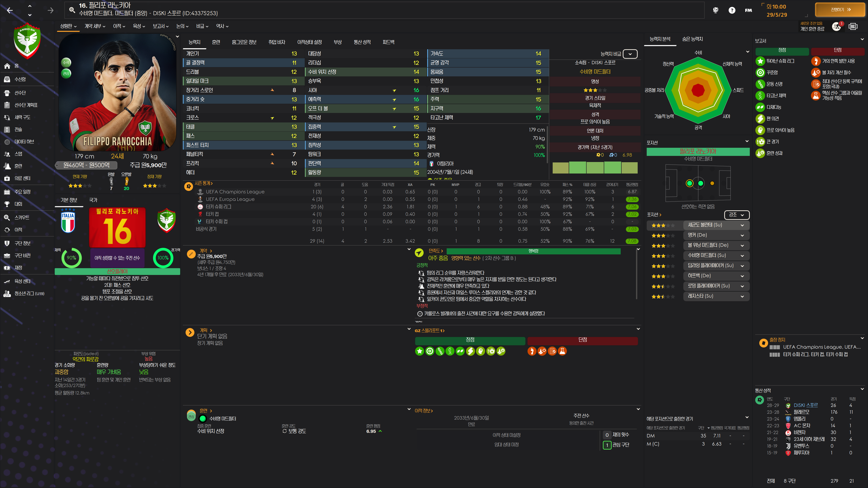Toggle the 관심 green badge on portrait
Viewport: 868px width, 488px height.
point(66,73)
